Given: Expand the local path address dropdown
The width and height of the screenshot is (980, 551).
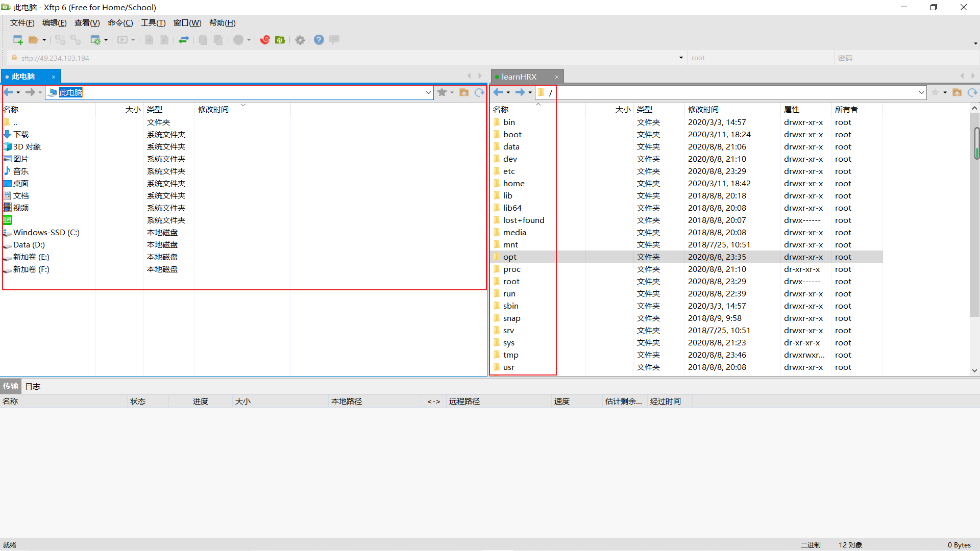Looking at the screenshot, I should [x=428, y=92].
